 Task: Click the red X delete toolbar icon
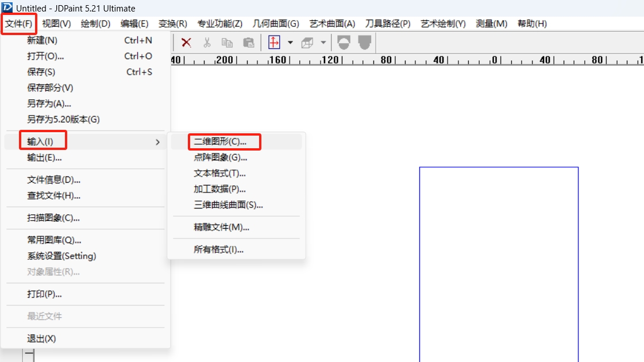click(186, 43)
